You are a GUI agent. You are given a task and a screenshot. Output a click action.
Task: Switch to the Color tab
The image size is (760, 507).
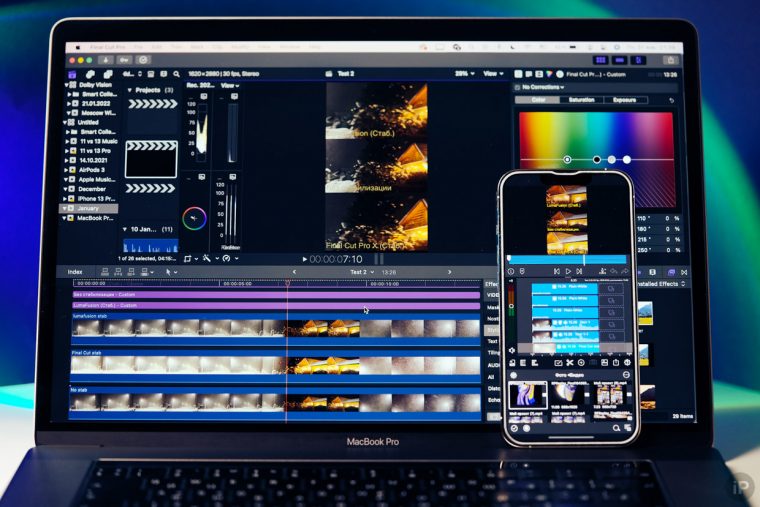pyautogui.click(x=538, y=100)
